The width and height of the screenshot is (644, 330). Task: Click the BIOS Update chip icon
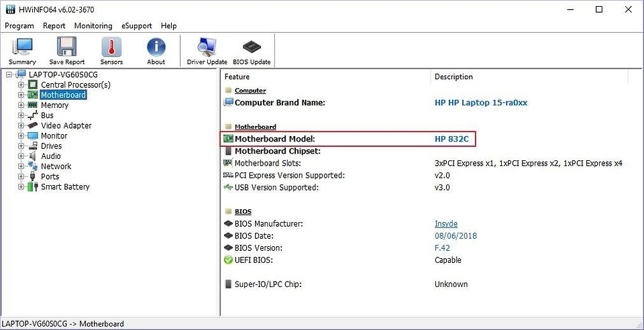[251, 51]
